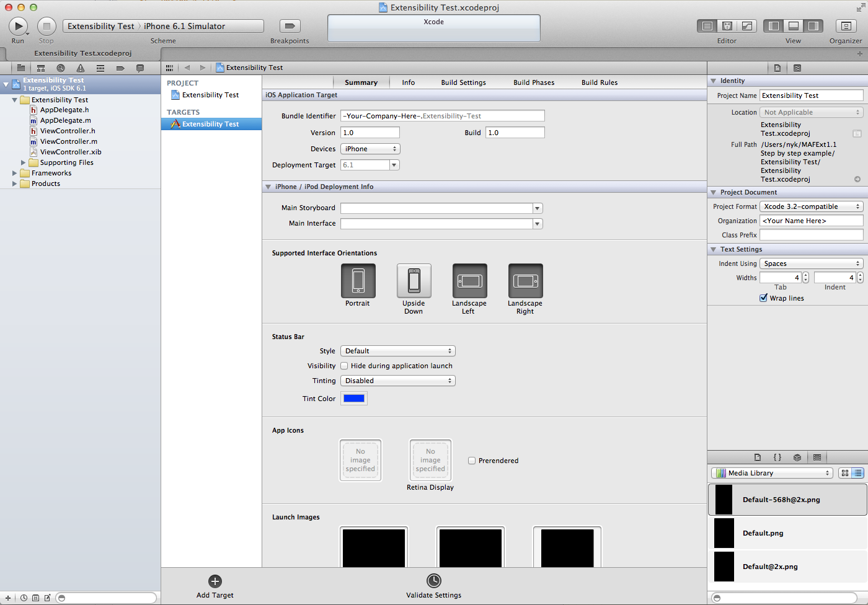
Task: Select Default-568h@2x.png in Media Library
Action: coord(787,500)
